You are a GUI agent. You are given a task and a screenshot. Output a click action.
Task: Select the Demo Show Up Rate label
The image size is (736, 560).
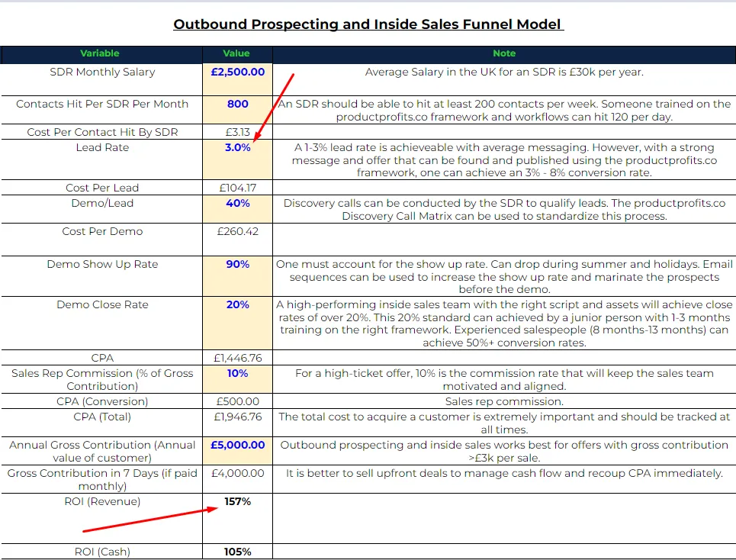(x=102, y=276)
